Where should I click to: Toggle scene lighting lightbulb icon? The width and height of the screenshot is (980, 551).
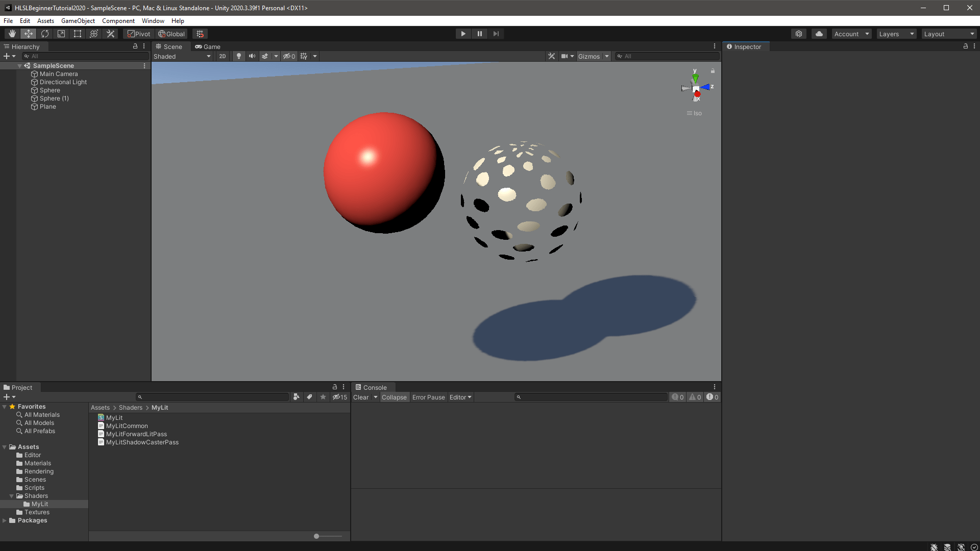click(x=239, y=56)
